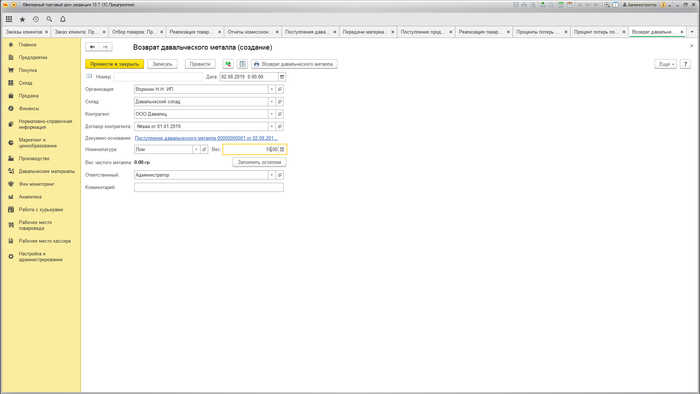Expand the Контрагент dropdown
The width and height of the screenshot is (700, 394).
click(x=271, y=114)
